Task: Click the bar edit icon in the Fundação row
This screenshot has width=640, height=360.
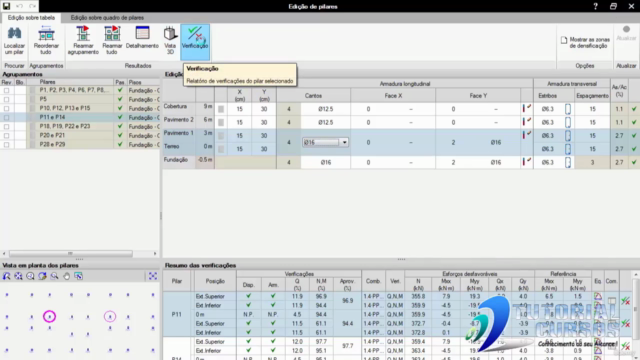Action: (x=527, y=162)
